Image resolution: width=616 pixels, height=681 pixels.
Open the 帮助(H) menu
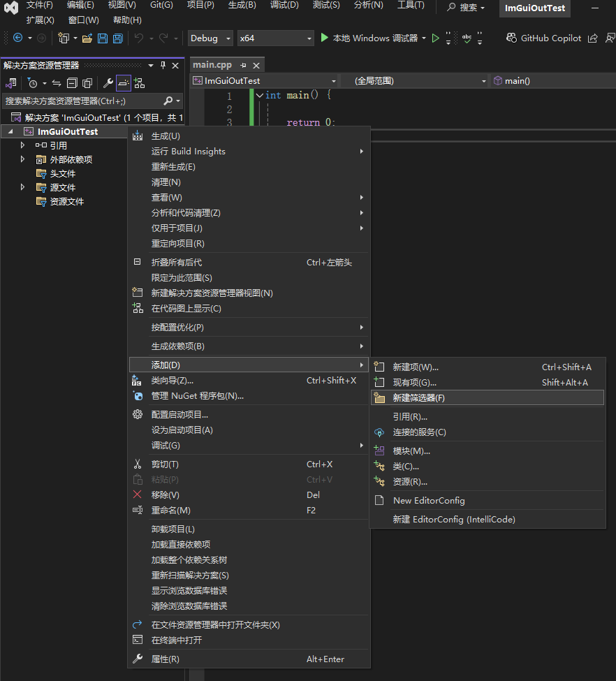pyautogui.click(x=127, y=20)
